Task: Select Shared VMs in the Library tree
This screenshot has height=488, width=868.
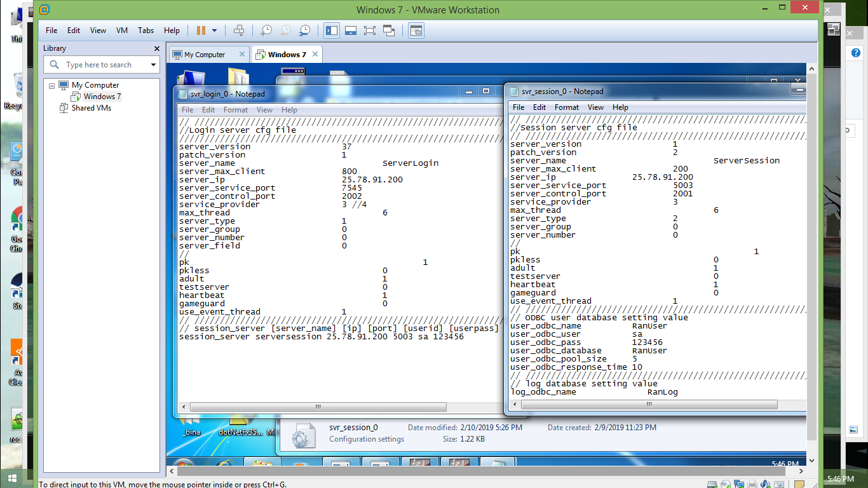Action: pos(91,108)
